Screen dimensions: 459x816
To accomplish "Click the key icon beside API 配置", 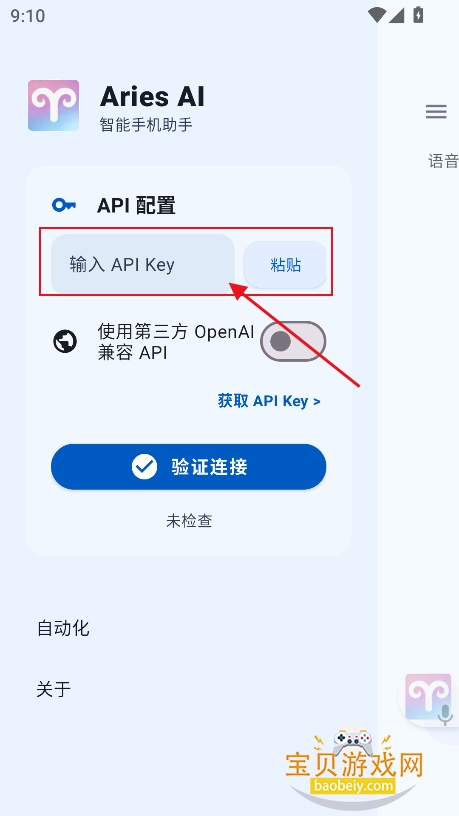I will pyautogui.click(x=64, y=206).
